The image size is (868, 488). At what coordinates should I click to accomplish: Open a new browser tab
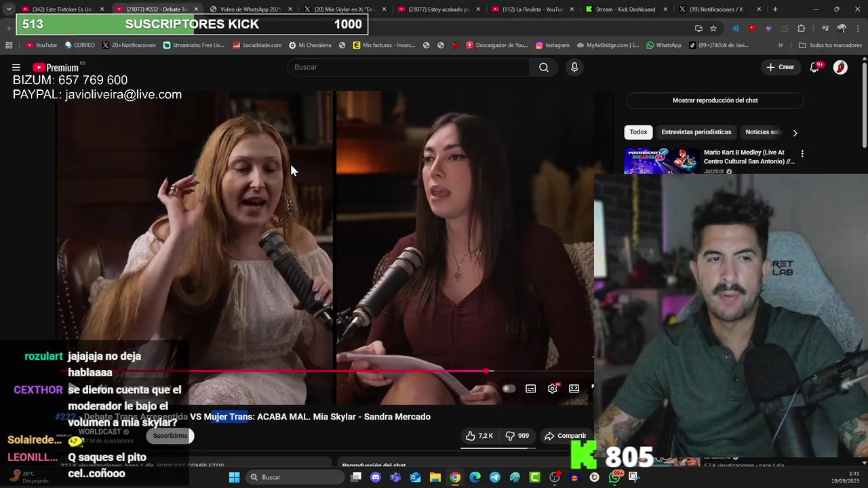[775, 9]
